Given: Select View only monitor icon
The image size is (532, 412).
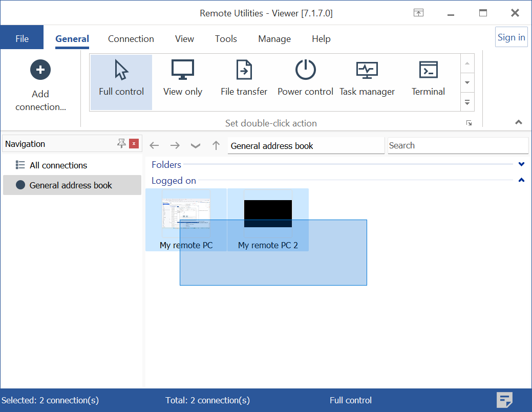Looking at the screenshot, I should tap(183, 71).
